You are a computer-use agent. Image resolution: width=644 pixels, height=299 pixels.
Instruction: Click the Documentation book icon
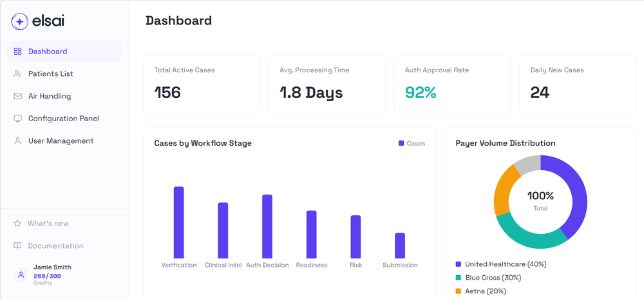[x=17, y=246]
